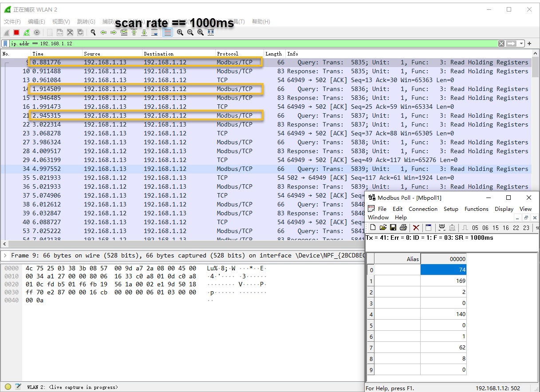Stop the running capture with the red square
540x392 pixels.
click(16, 32)
